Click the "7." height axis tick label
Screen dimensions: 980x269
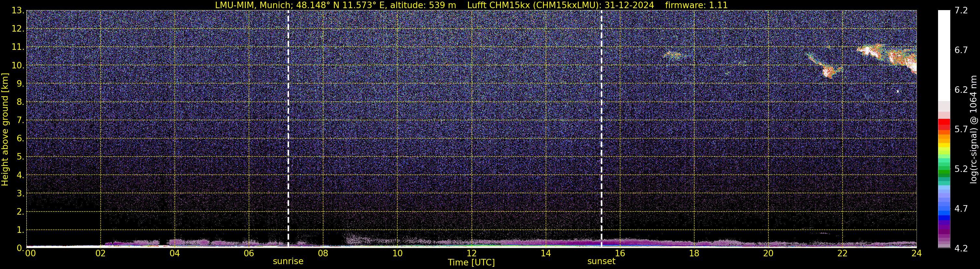pos(20,120)
